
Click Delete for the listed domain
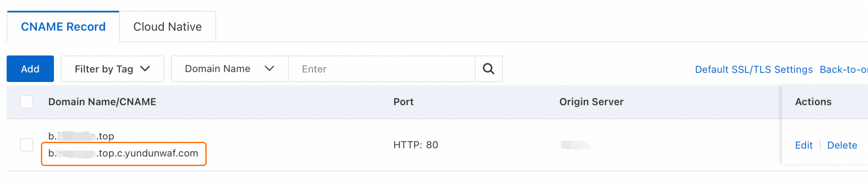click(x=842, y=145)
